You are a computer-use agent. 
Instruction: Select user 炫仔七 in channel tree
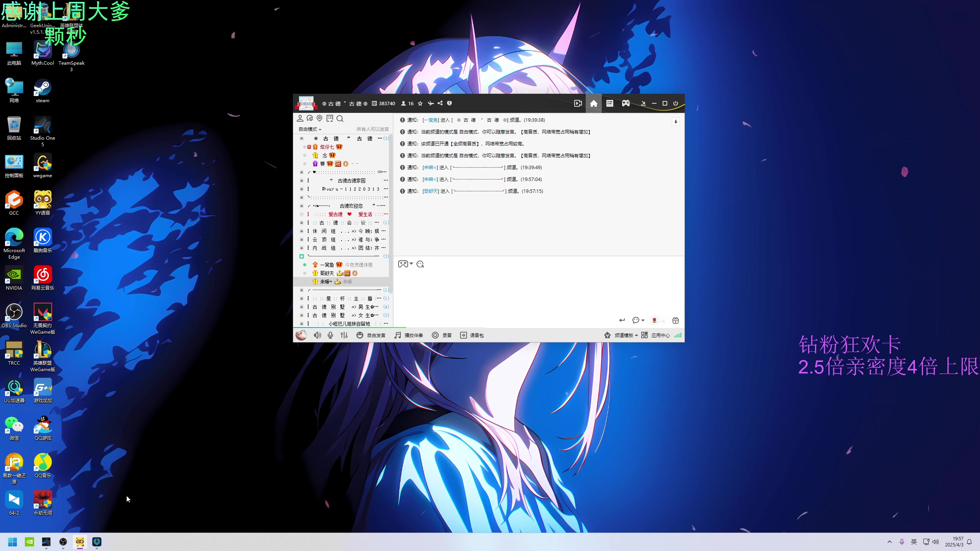click(x=327, y=147)
